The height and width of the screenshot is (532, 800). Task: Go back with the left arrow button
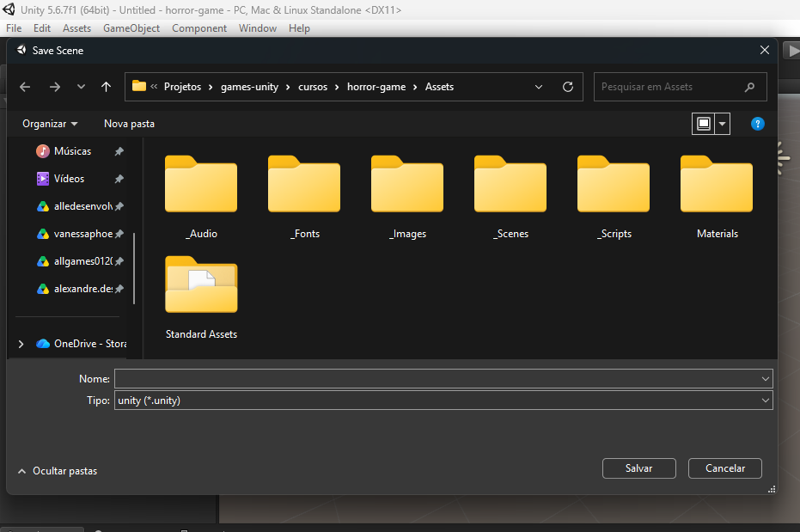[x=25, y=87]
